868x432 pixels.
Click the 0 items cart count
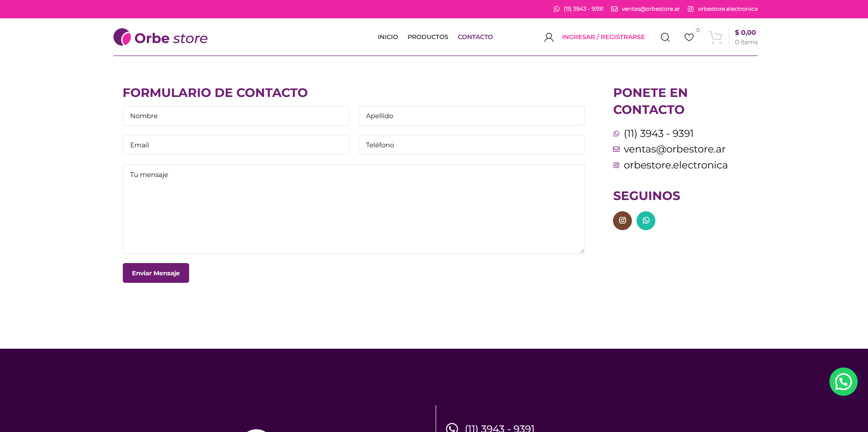tap(746, 42)
